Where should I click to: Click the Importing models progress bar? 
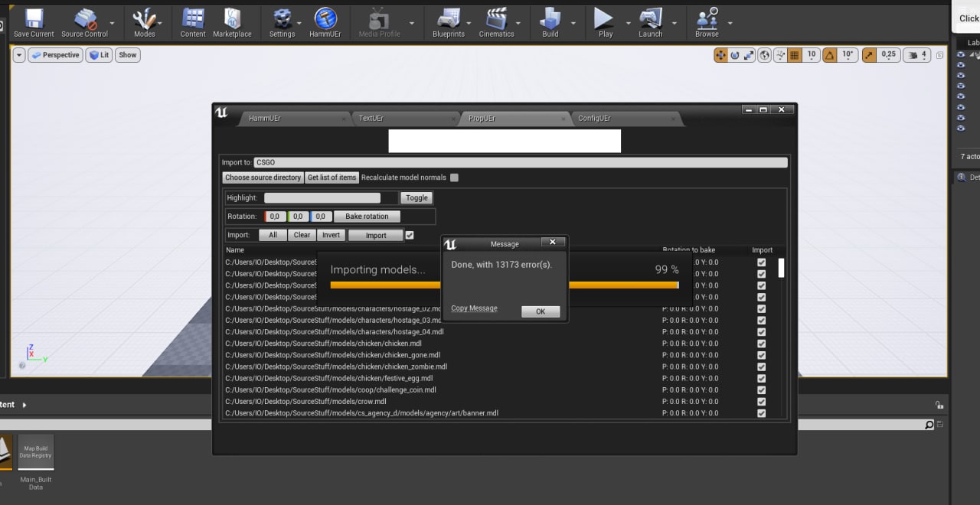(x=504, y=285)
